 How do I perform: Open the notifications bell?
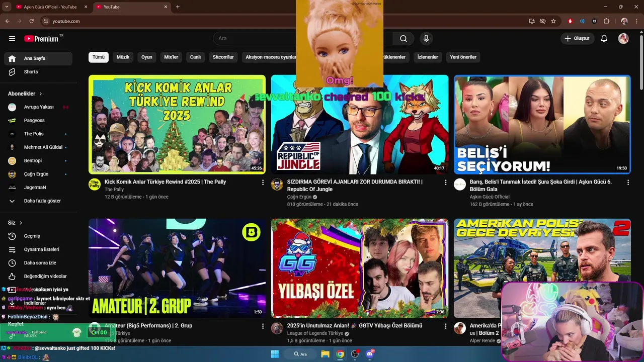click(604, 39)
